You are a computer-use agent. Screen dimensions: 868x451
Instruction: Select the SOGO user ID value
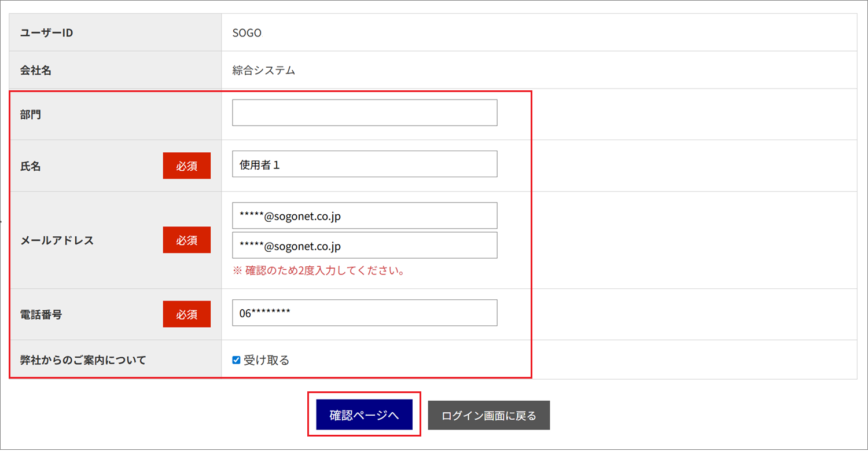pyautogui.click(x=247, y=33)
